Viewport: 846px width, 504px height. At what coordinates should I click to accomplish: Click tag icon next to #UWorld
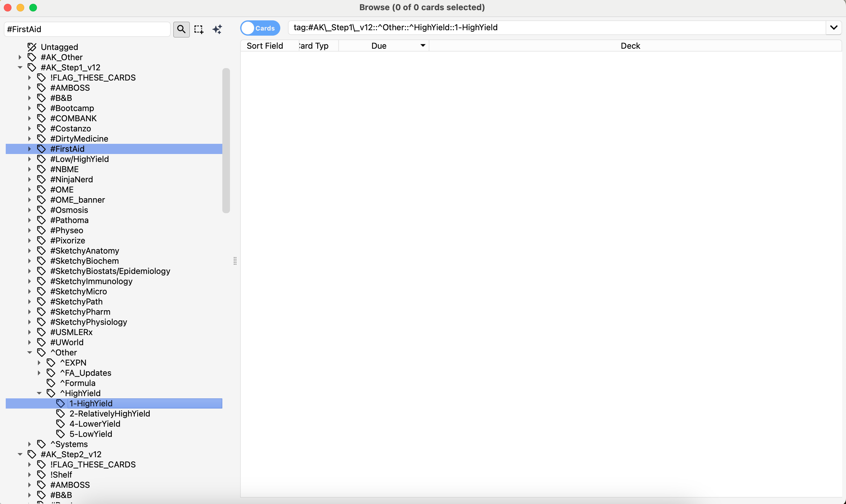pos(41,342)
